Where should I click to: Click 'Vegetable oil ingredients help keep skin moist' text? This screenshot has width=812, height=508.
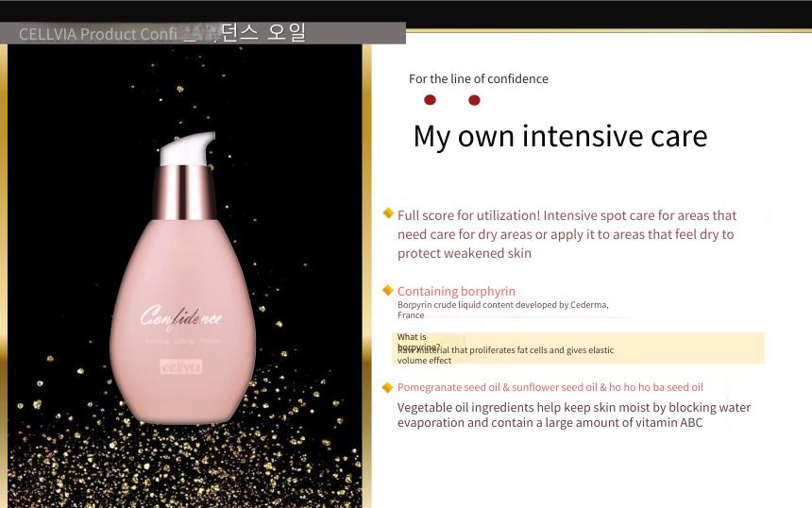tap(574, 415)
